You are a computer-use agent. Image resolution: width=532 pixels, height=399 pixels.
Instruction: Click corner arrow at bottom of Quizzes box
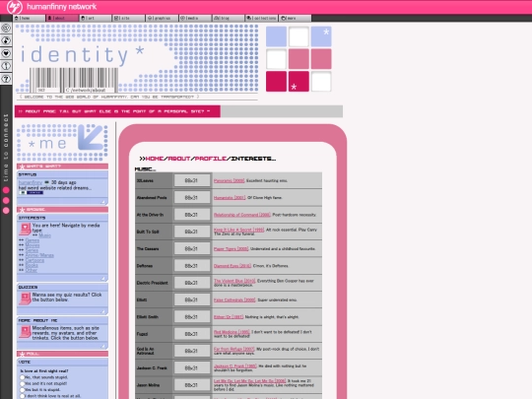(x=103, y=311)
